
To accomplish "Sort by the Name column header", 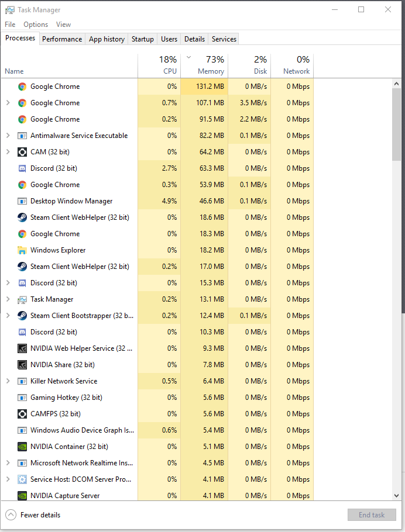I will tap(69, 65).
